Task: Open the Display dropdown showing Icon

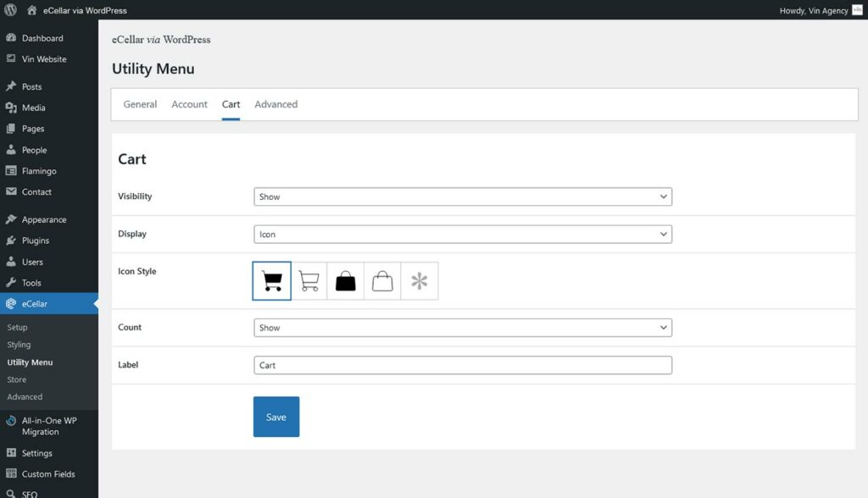Action: (462, 234)
